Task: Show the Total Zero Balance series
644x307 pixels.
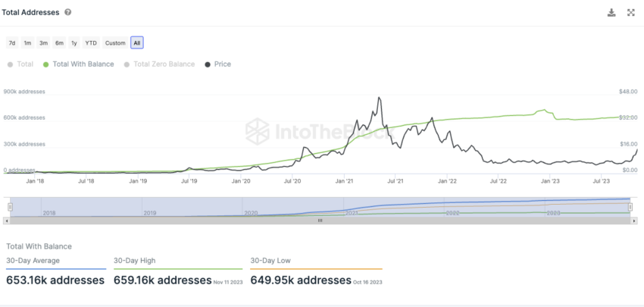Action: (159, 64)
